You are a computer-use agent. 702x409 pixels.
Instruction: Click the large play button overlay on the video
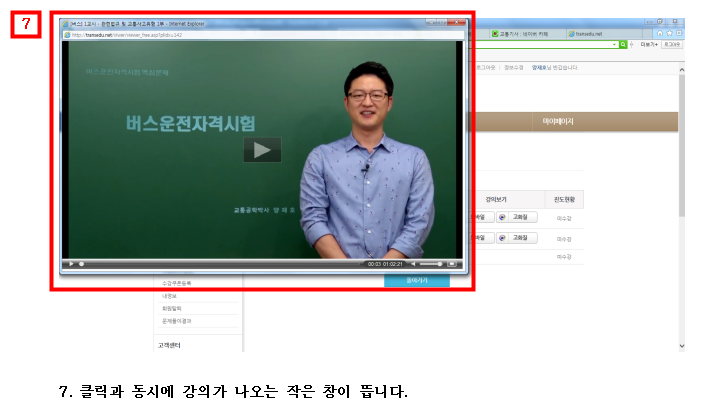(x=262, y=150)
